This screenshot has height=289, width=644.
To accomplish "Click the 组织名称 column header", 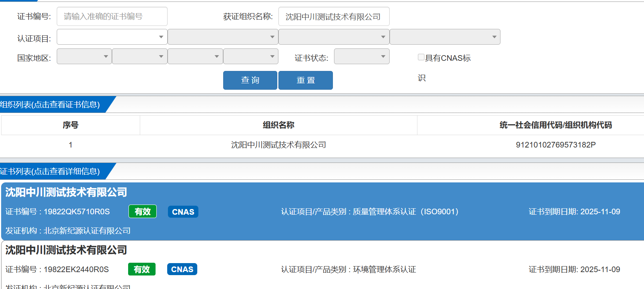I will point(278,125).
